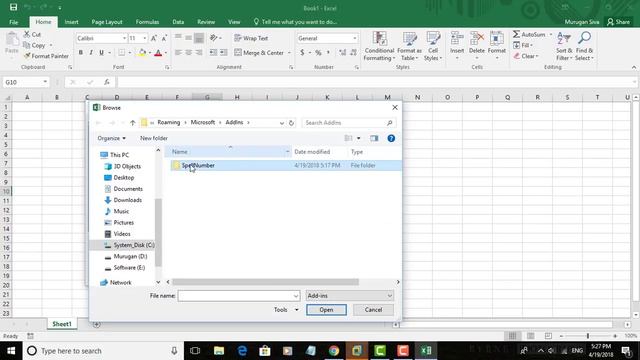This screenshot has height=360, width=640.
Task: Toggle Italic formatting
Action: (91, 53)
